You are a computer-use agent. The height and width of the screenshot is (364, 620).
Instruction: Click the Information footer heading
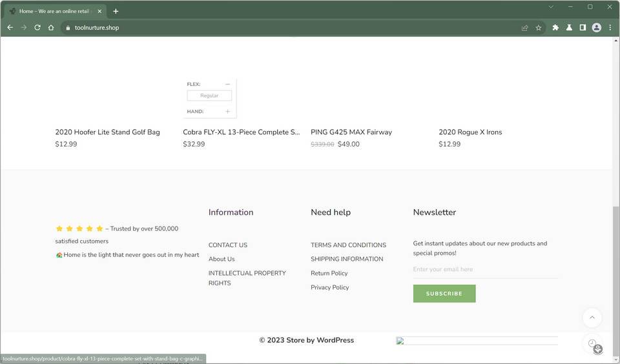(231, 212)
